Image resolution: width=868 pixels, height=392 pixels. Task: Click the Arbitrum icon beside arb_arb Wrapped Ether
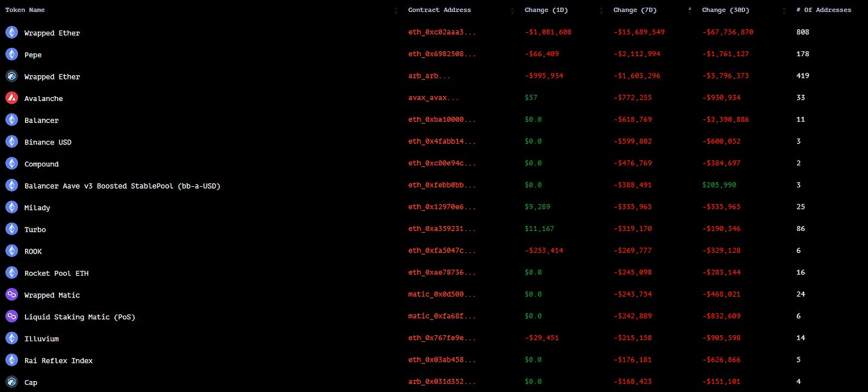11,76
